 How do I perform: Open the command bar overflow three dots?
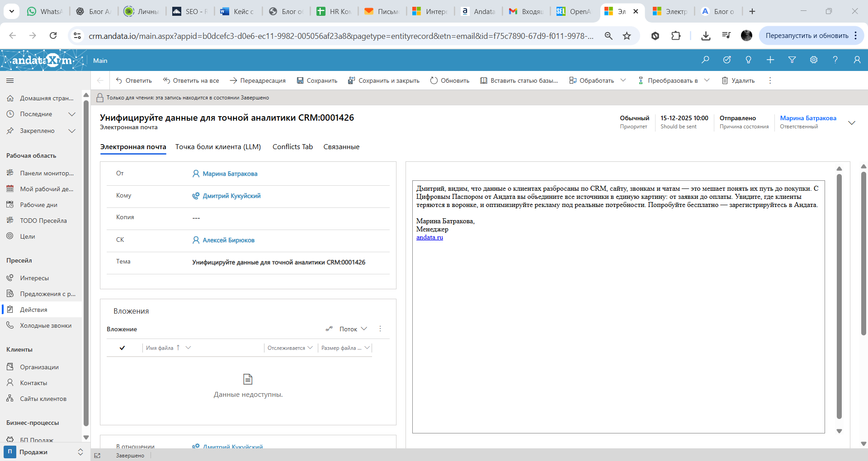pyautogui.click(x=770, y=80)
